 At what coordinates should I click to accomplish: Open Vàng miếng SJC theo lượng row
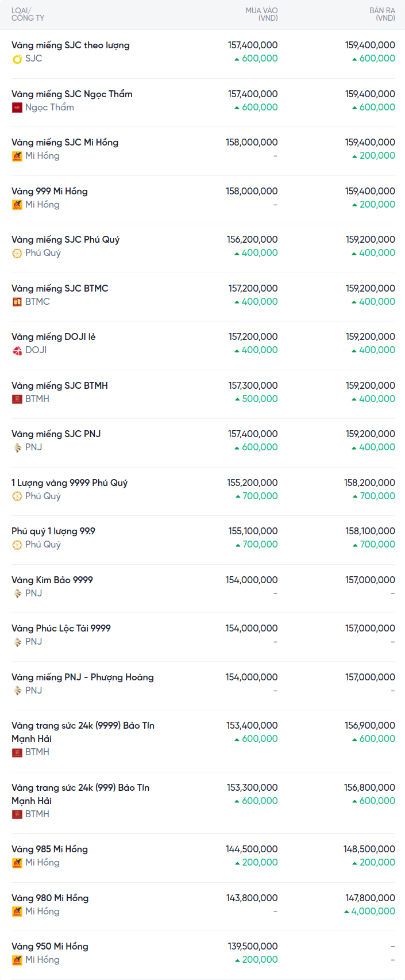click(x=71, y=45)
